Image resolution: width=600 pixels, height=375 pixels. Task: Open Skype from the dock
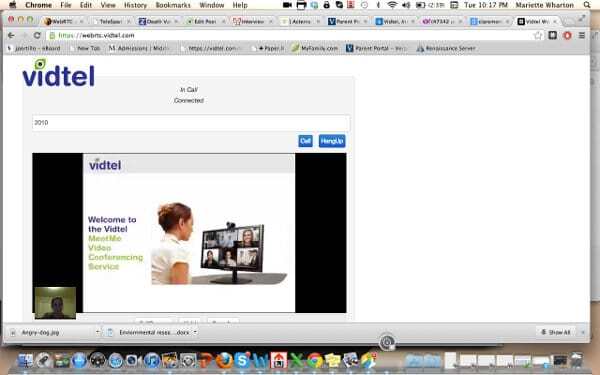click(242, 360)
